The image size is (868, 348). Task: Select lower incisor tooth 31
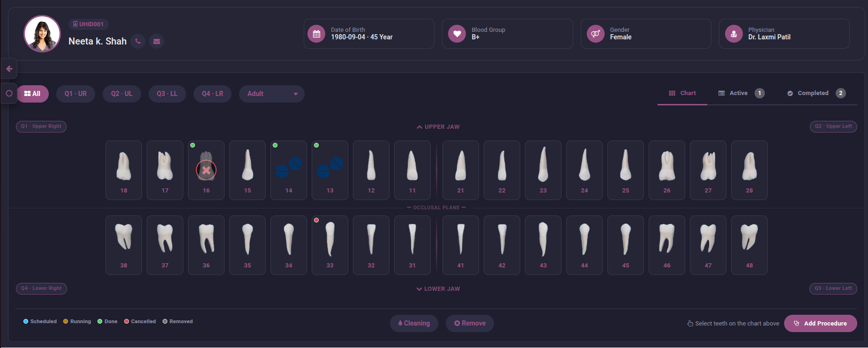click(412, 245)
